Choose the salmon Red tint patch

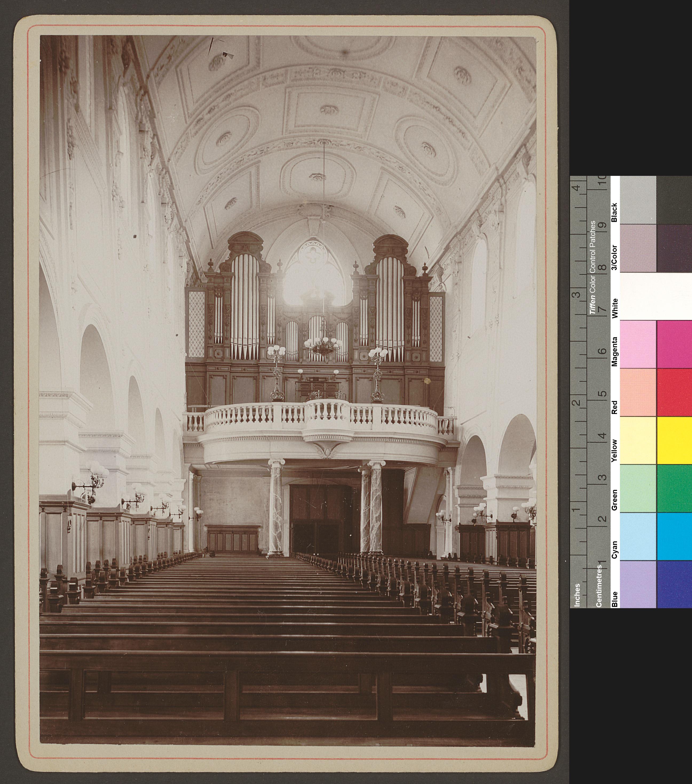coord(638,392)
